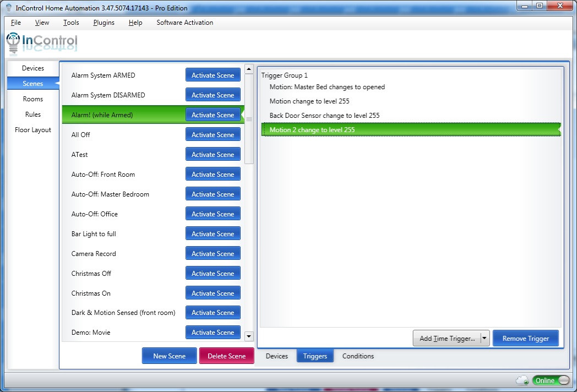Screen dimensions: 577x392
Task: Go to the Floor Layout section
Action: pos(33,130)
